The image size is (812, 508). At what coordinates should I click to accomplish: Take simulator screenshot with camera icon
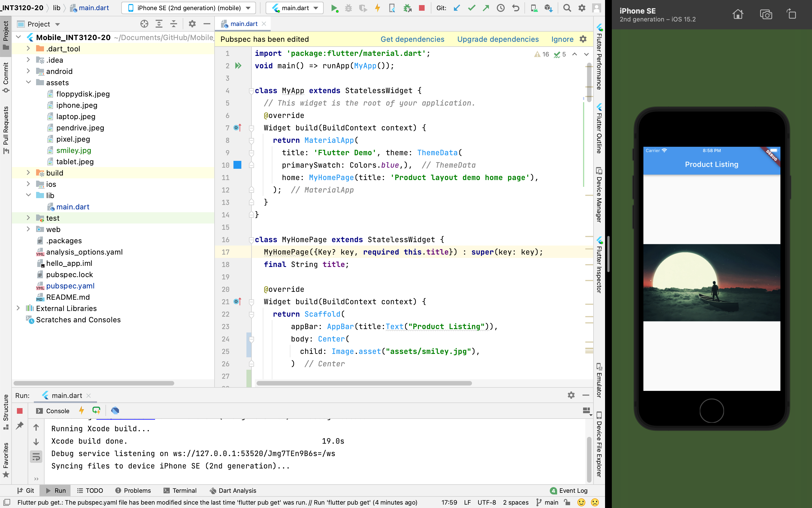766,14
